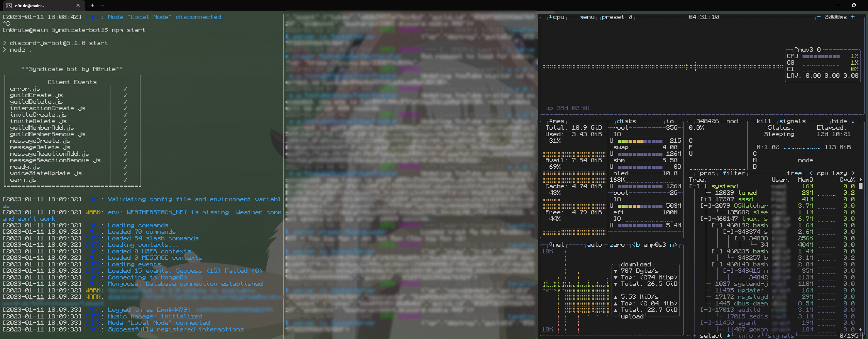Image resolution: width=868 pixels, height=339 pixels.
Task: Increase update interval with plus sign
Action: [x=853, y=17]
